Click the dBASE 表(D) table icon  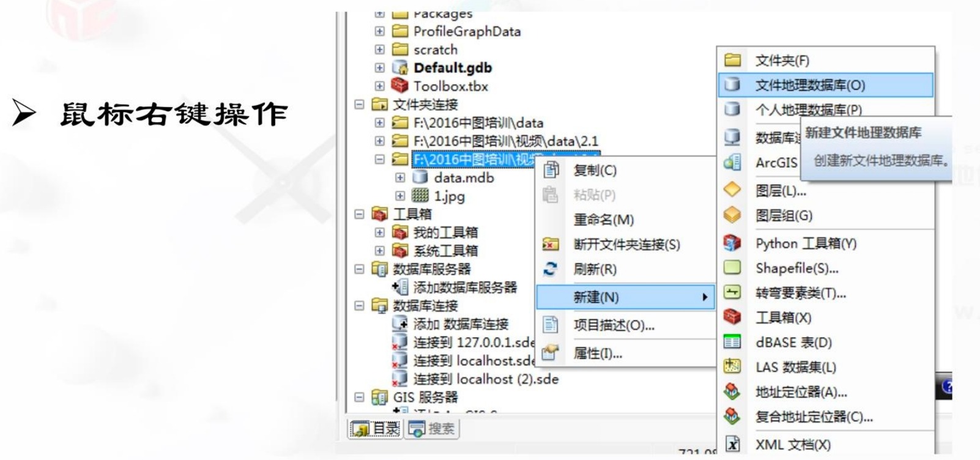pyautogui.click(x=732, y=341)
